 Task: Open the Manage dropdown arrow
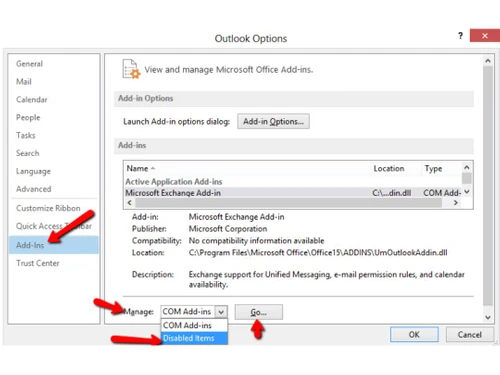coord(221,312)
